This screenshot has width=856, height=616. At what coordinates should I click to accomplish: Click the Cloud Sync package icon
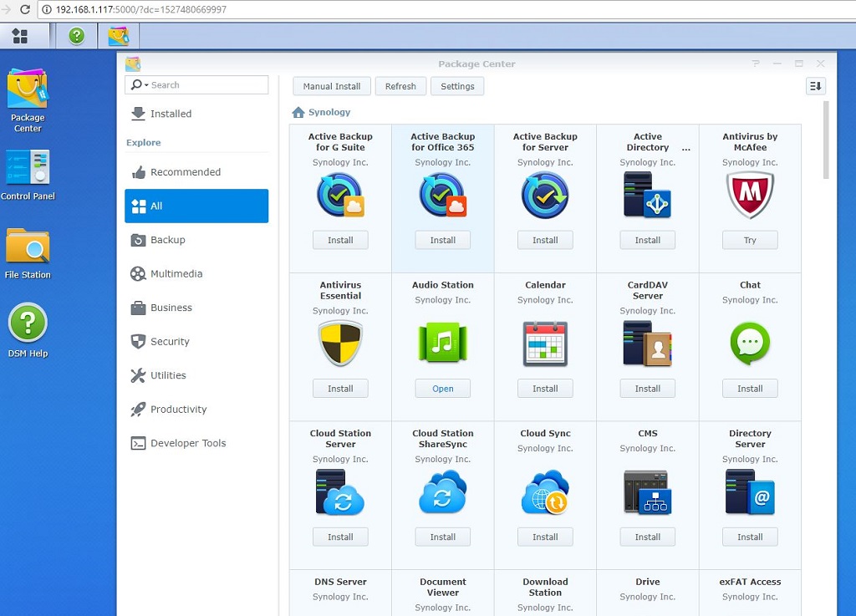click(545, 492)
